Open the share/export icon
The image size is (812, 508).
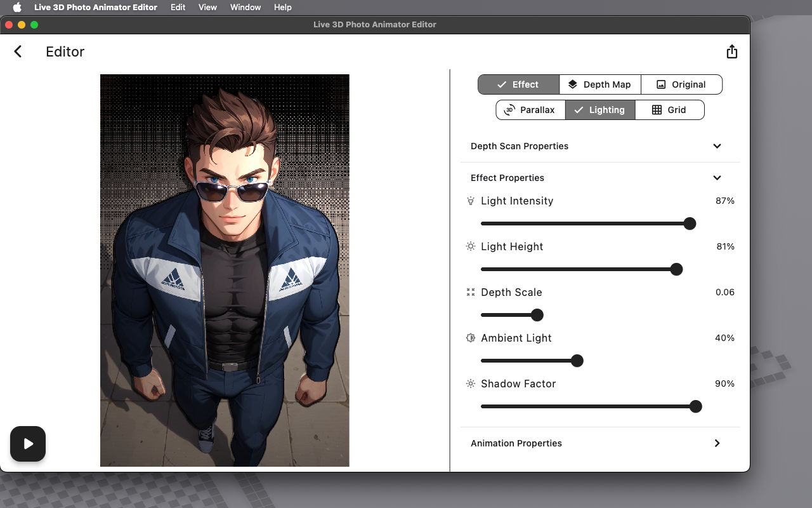(x=732, y=51)
